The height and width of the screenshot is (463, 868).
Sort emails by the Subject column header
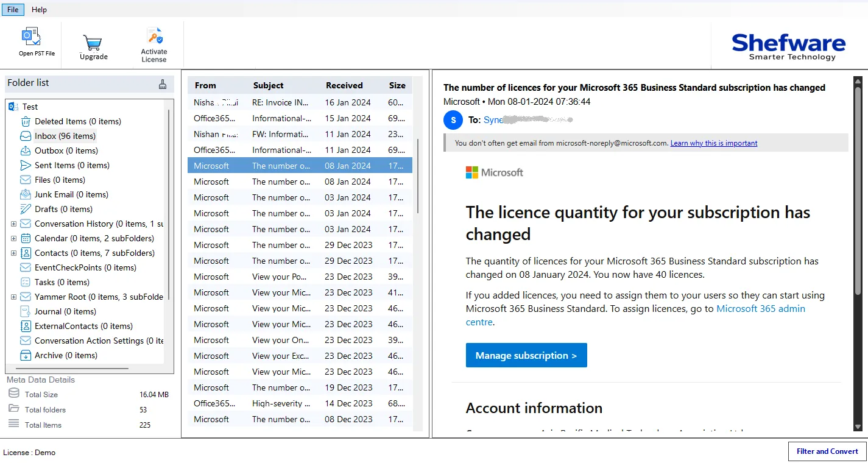(x=269, y=85)
